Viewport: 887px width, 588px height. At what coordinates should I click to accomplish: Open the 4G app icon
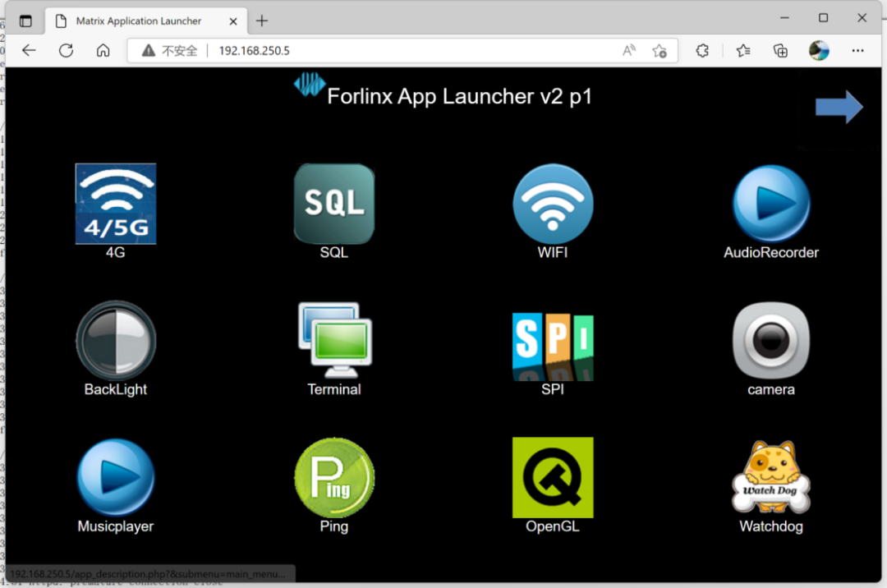(116, 204)
